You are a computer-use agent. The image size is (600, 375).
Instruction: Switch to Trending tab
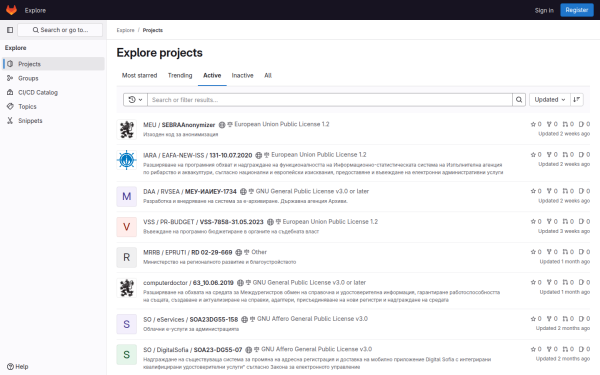(x=180, y=75)
